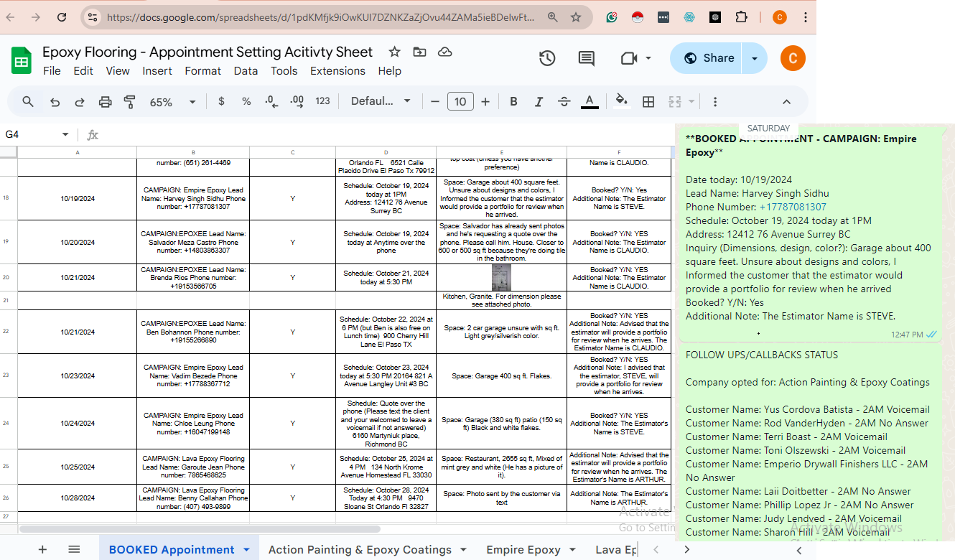The image size is (955, 560).
Task: Open the photo thumbnail in row 20
Action: tap(501, 277)
